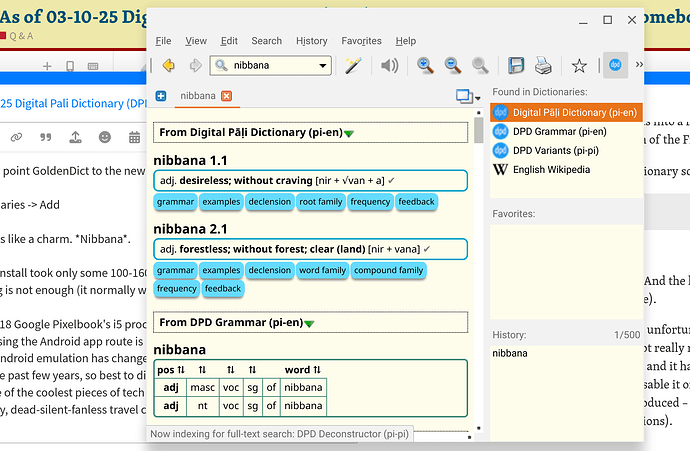The height and width of the screenshot is (451, 690).
Task: Click frequency button under nibbana 2.1
Action: click(x=176, y=289)
